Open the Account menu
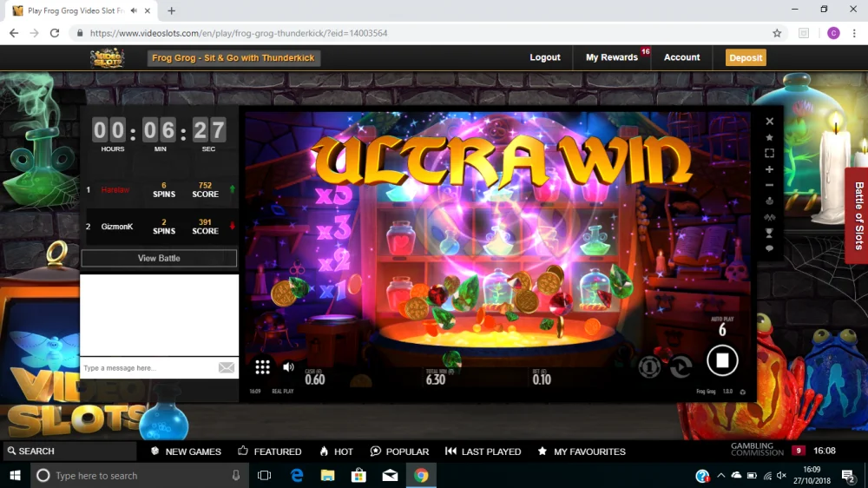Image resolution: width=868 pixels, height=488 pixels. 682,57
